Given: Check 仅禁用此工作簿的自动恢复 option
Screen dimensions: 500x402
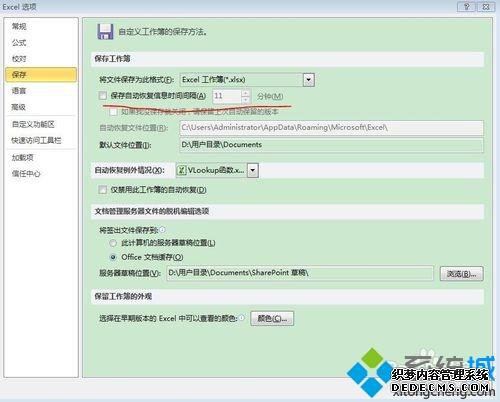Looking at the screenshot, I should (102, 190).
